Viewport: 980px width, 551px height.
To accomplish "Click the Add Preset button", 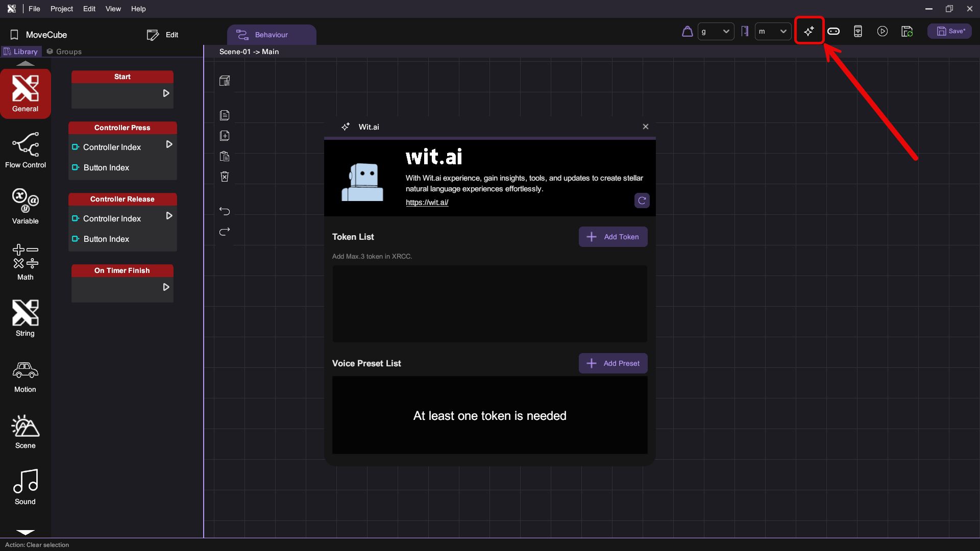I will 613,363.
